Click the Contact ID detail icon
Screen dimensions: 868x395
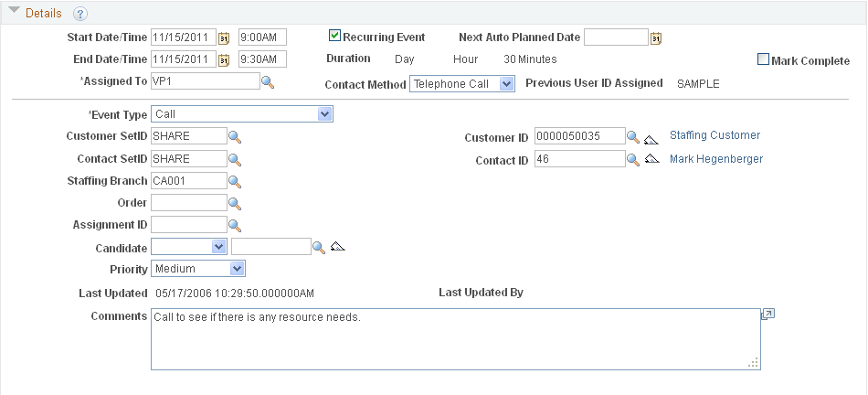(652, 159)
